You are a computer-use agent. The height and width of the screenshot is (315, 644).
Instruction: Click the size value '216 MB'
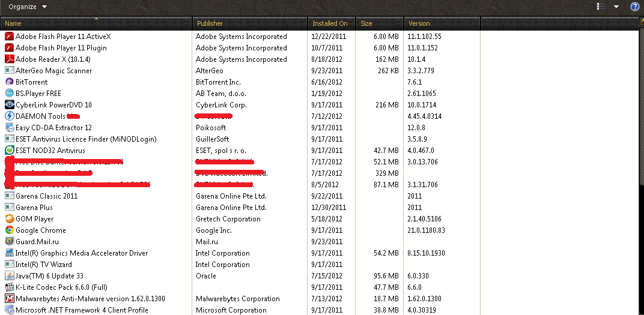click(x=387, y=105)
